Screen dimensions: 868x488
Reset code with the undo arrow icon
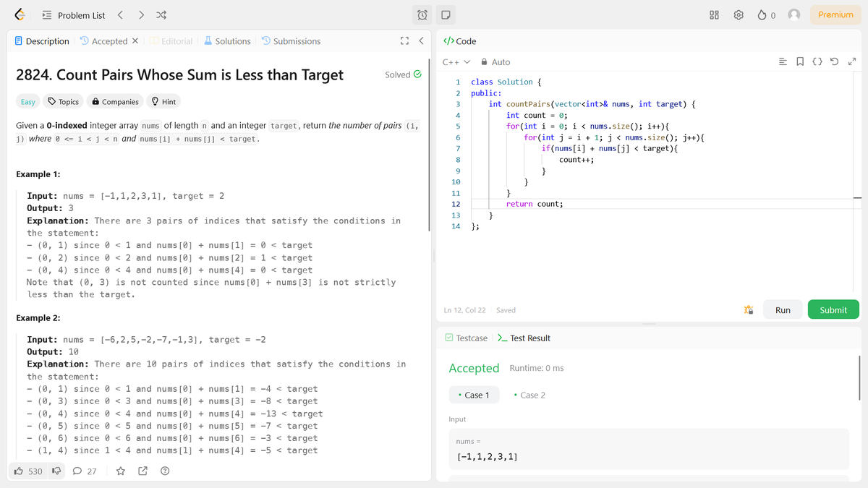pos(835,62)
